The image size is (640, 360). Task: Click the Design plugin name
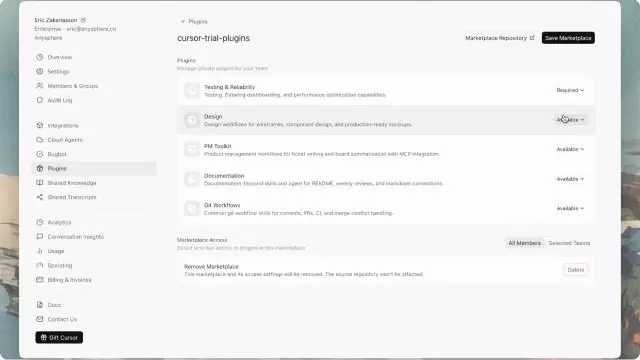pos(213,116)
